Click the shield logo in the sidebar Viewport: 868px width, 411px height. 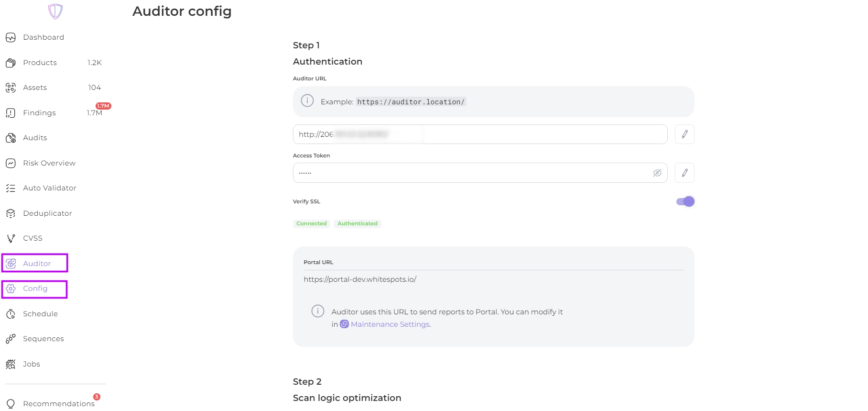click(x=55, y=11)
